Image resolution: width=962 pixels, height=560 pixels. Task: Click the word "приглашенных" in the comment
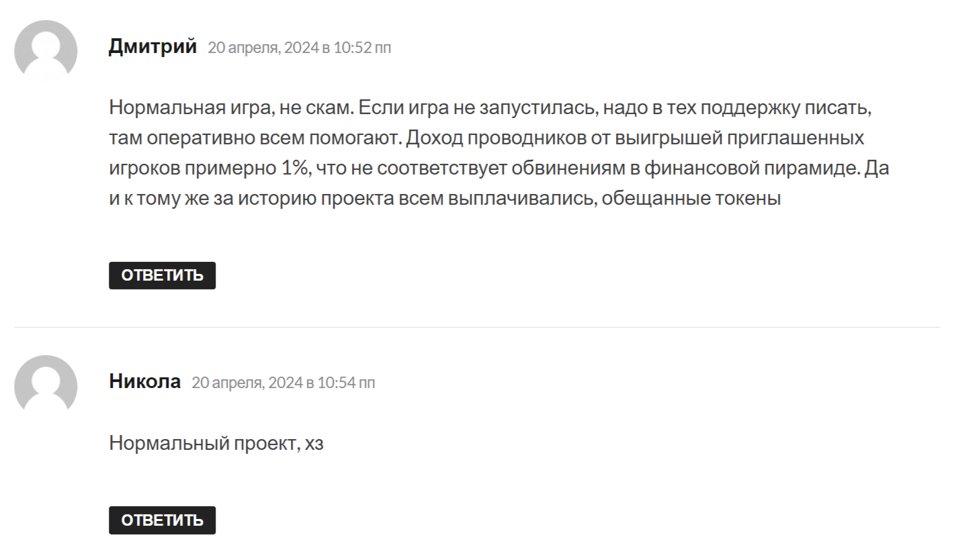(806, 138)
